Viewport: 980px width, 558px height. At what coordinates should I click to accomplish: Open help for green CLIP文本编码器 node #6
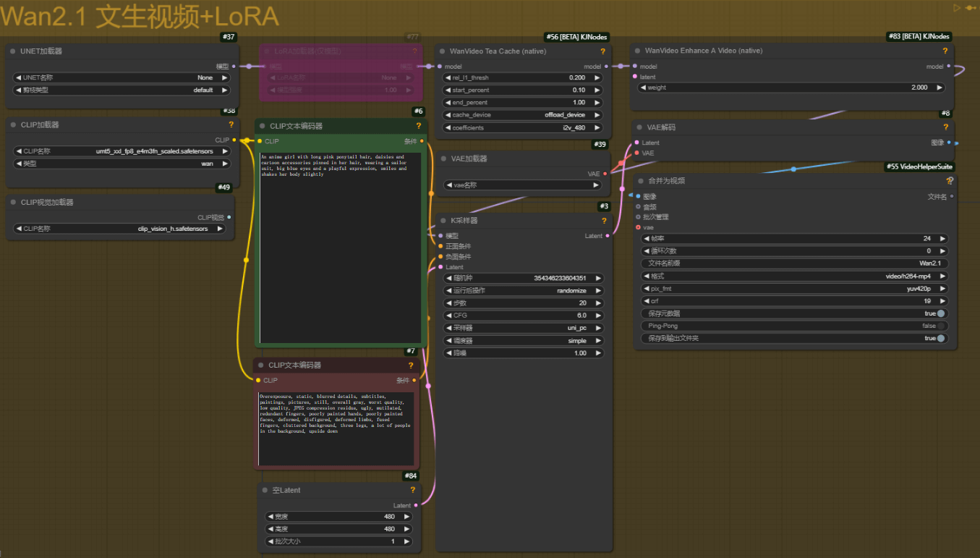tap(418, 126)
